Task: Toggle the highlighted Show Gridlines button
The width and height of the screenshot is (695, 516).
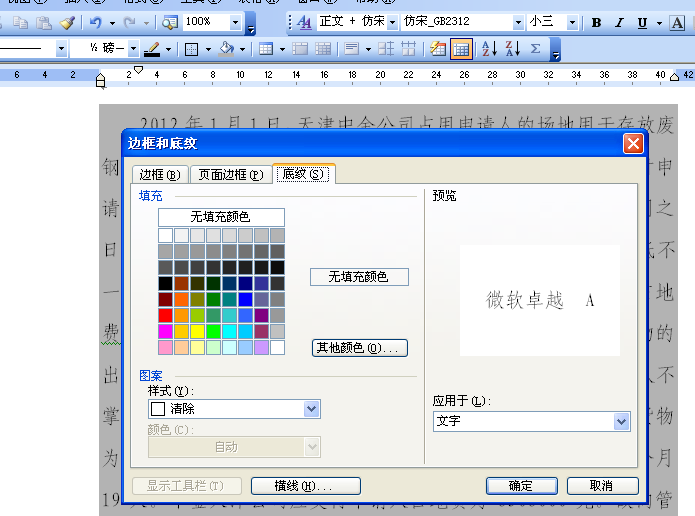Action: click(461, 49)
